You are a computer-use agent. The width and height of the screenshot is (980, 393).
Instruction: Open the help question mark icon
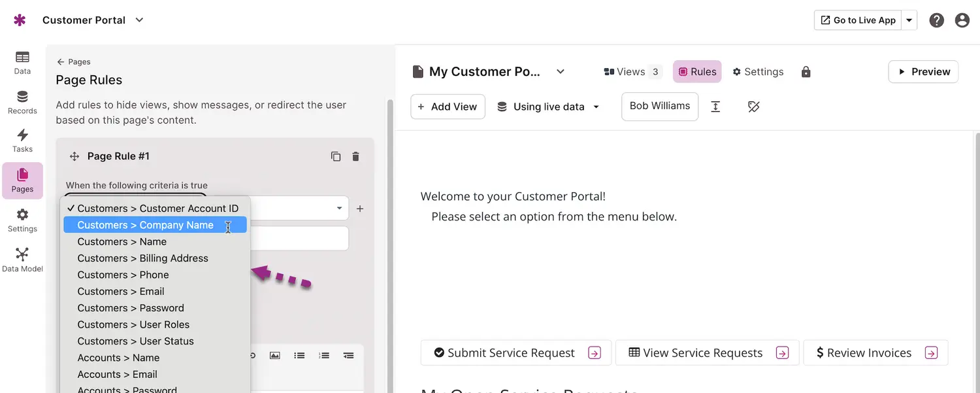[936, 20]
